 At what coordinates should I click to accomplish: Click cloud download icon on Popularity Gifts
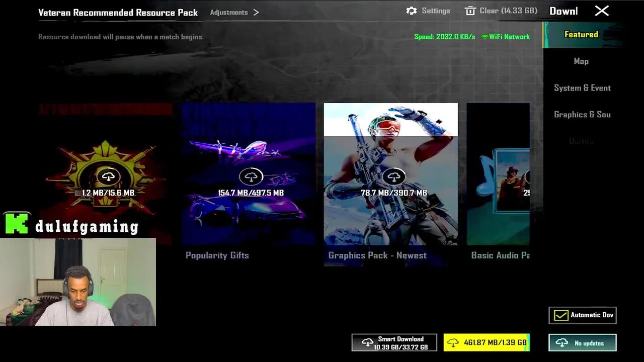click(x=251, y=176)
